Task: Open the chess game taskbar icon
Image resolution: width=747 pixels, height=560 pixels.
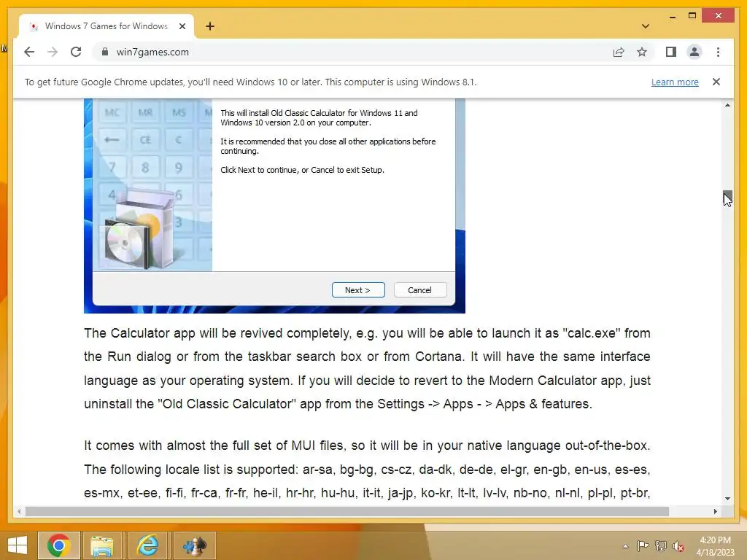Action: click(x=194, y=545)
